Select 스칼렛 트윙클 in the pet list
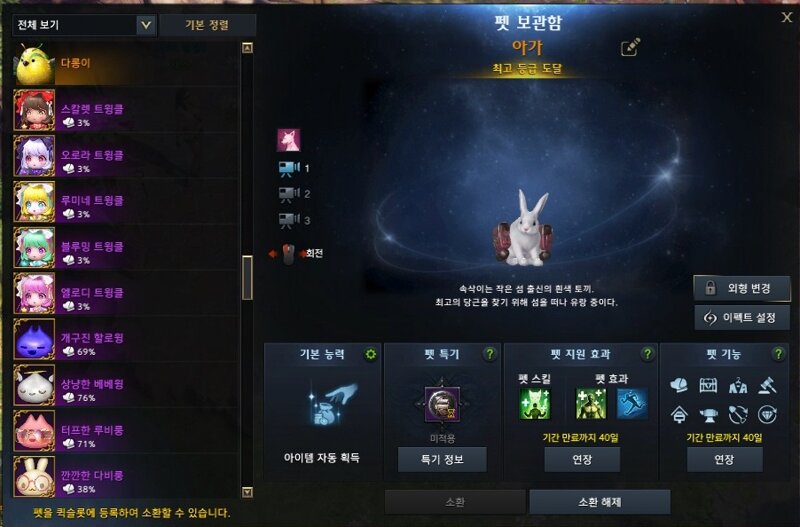 coord(126,110)
